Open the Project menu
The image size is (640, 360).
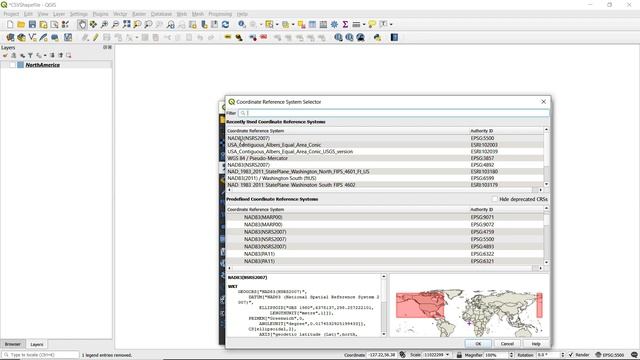[11, 14]
